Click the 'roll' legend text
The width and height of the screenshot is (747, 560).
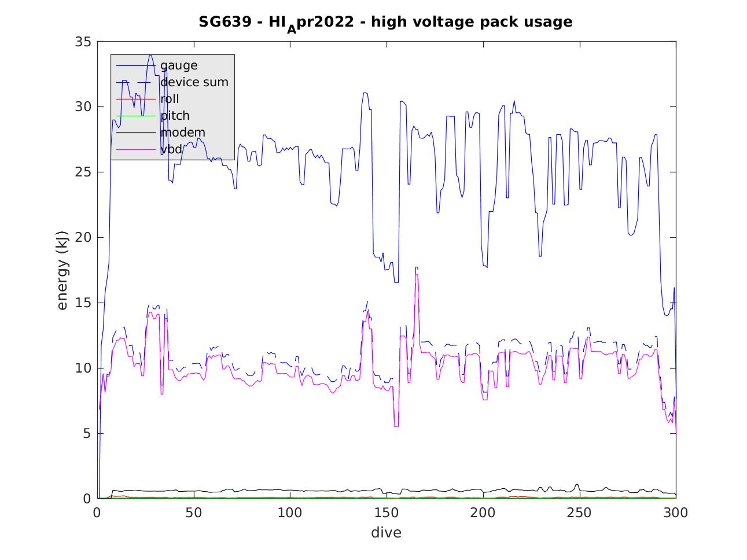[x=170, y=99]
